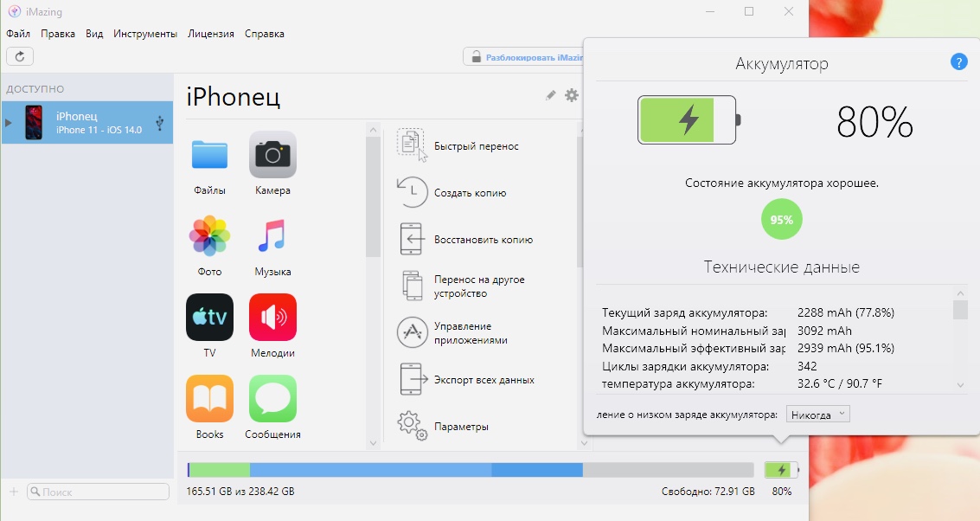The width and height of the screenshot is (980, 521).
Task: Click the 32.6 °C / 90.7 °F temperature value
Action: tap(839, 383)
